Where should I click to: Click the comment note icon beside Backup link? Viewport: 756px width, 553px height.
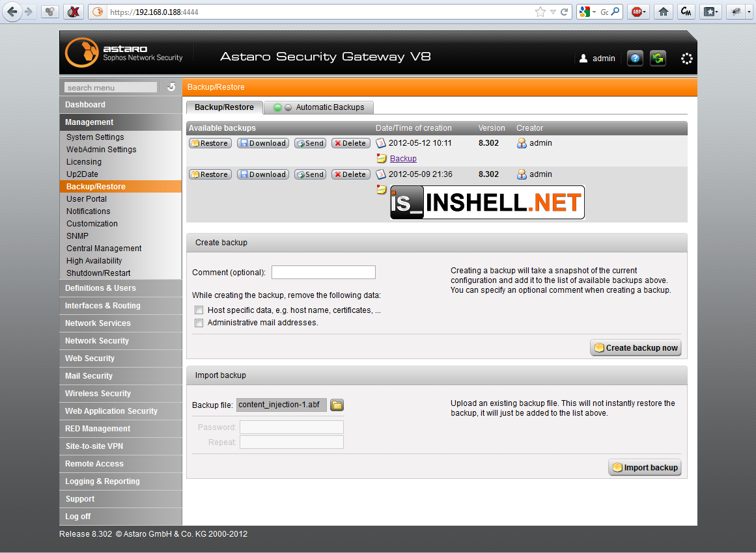tap(382, 158)
